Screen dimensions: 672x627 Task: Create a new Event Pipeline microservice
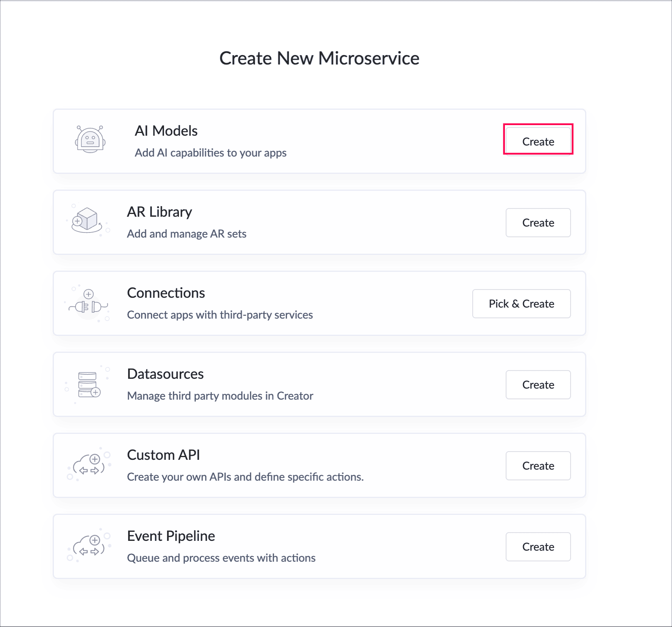pyautogui.click(x=538, y=547)
